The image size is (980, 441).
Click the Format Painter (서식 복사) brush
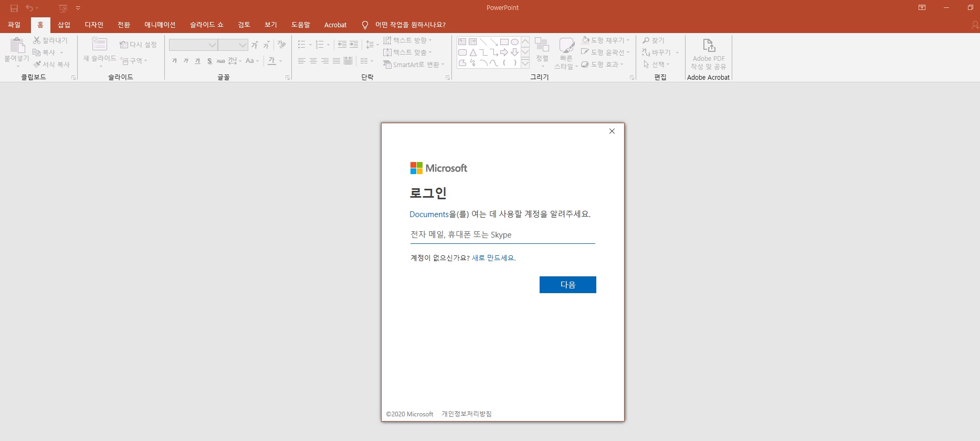pos(37,64)
